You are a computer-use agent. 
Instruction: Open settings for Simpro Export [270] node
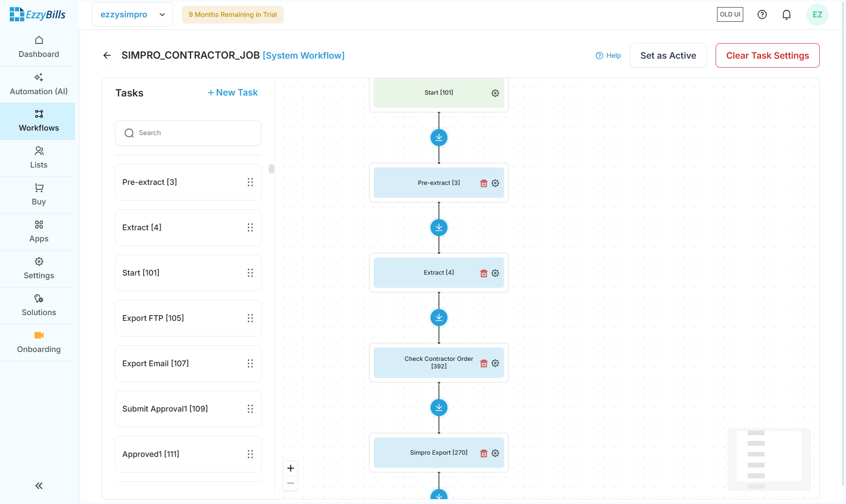(495, 453)
